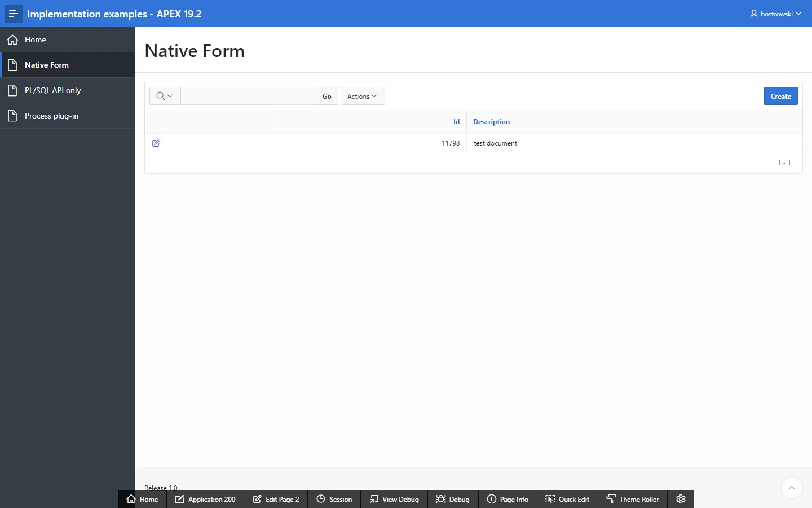Click the scroll to top arrow

[x=792, y=488]
